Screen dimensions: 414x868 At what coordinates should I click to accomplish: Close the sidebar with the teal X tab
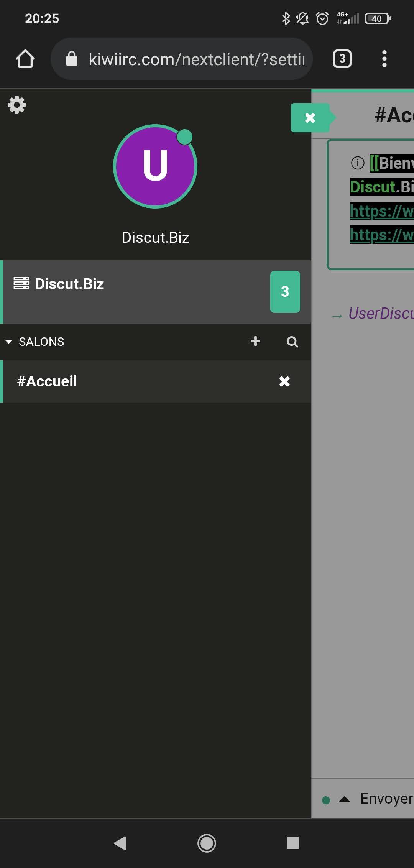[310, 118]
